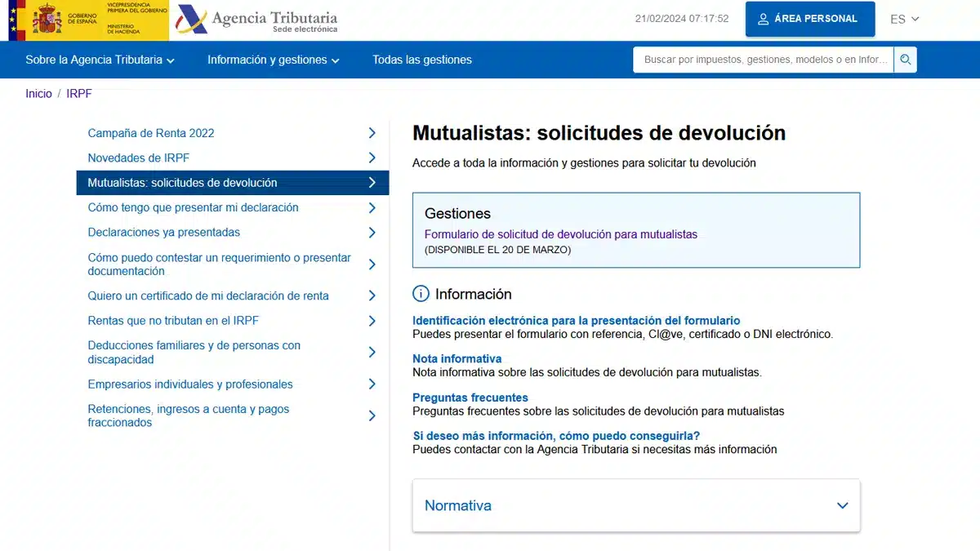Select Mutualistas: solicitudes de devolución sidebar item
Screen dimensions: 980x551
[233, 183]
